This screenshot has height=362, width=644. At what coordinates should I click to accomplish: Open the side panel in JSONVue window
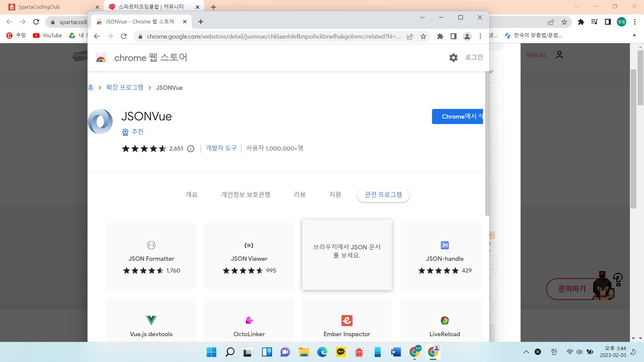(x=453, y=37)
